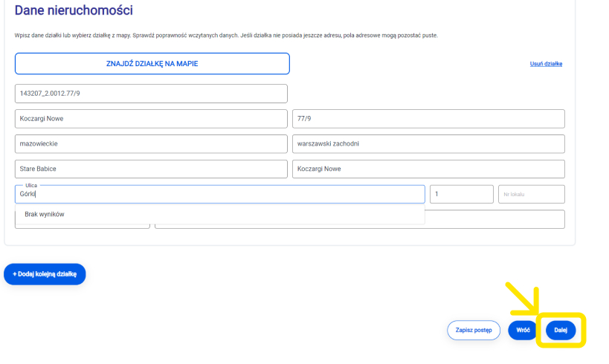Focus the Ulica field containing Górki
The width and height of the screenshot is (609, 364).
pos(219,195)
